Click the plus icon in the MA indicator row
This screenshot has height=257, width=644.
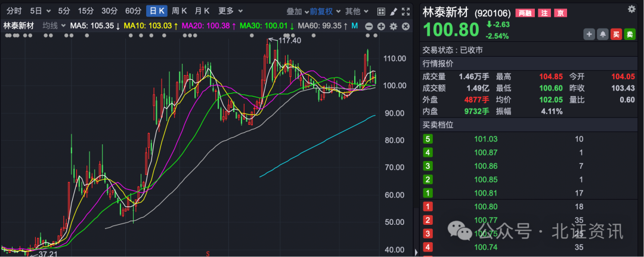point(381,26)
